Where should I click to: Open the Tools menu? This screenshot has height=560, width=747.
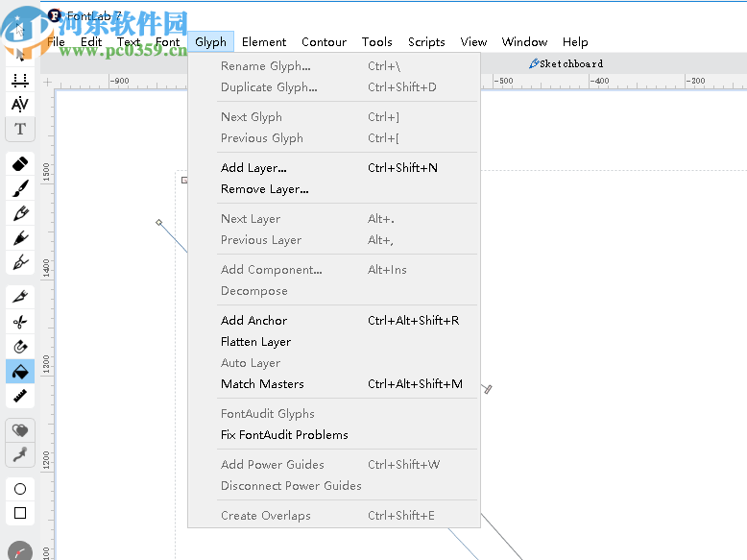(x=376, y=42)
